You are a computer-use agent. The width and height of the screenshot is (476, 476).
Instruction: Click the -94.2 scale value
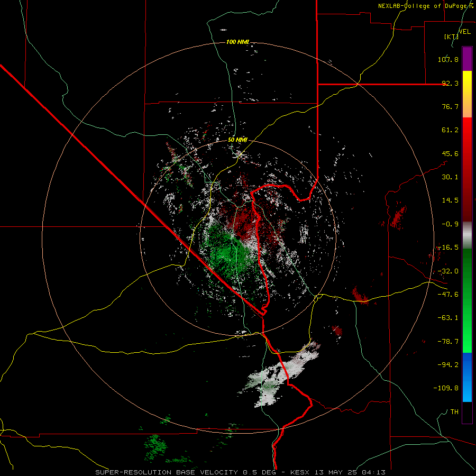448,364
